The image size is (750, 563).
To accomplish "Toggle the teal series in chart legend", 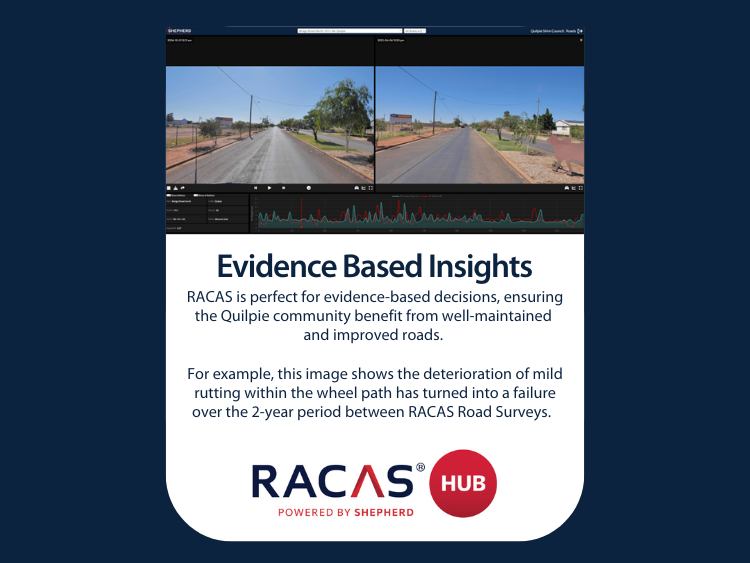I will (x=406, y=196).
